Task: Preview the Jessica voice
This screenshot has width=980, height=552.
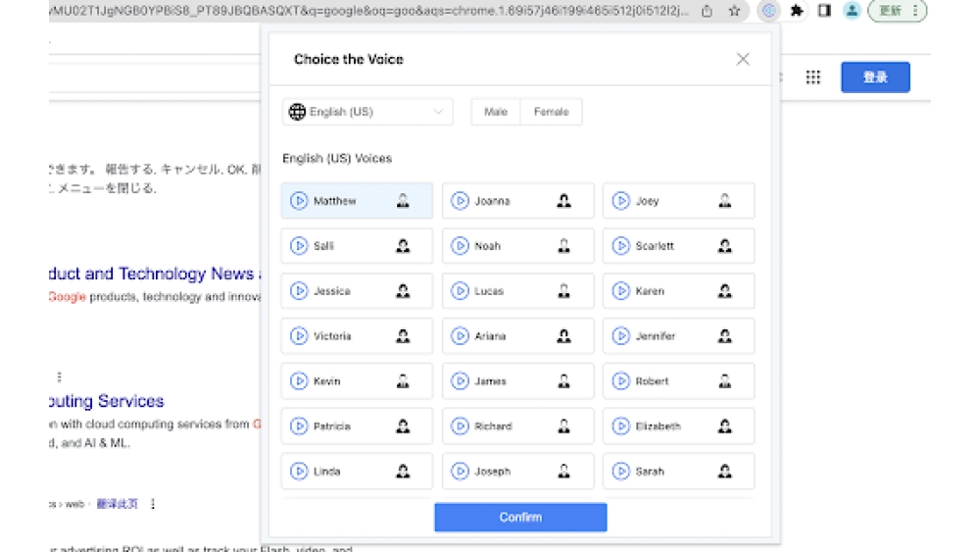Action: 299,290
